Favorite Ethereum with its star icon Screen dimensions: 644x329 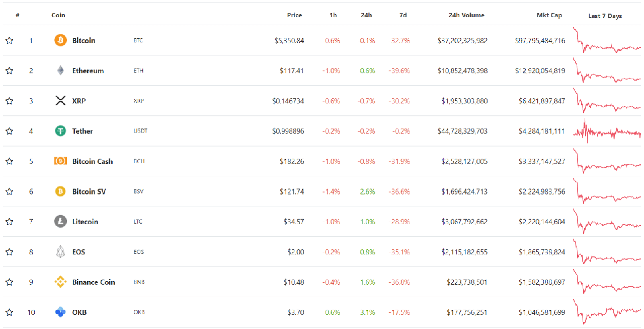point(9,71)
